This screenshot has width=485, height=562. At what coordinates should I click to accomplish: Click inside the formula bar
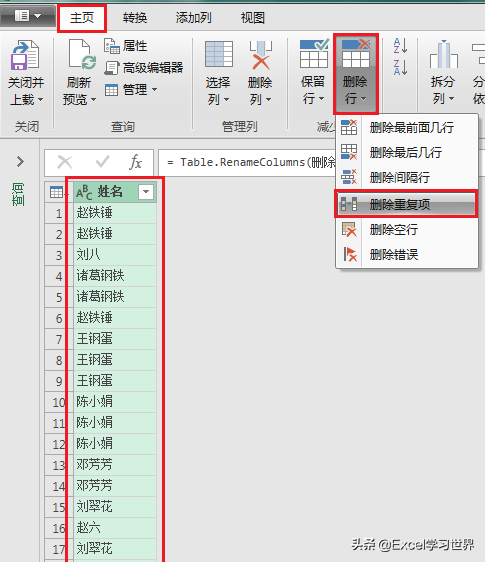pos(247,162)
